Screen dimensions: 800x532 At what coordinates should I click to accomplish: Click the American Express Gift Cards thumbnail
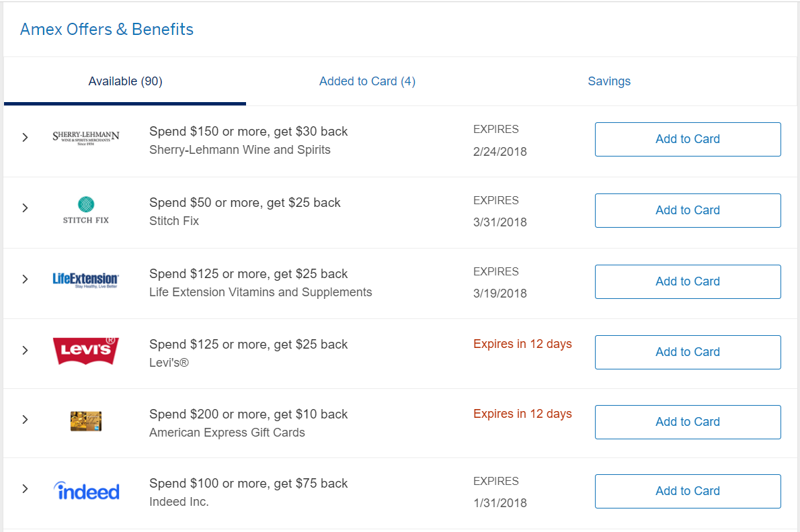tap(86, 421)
